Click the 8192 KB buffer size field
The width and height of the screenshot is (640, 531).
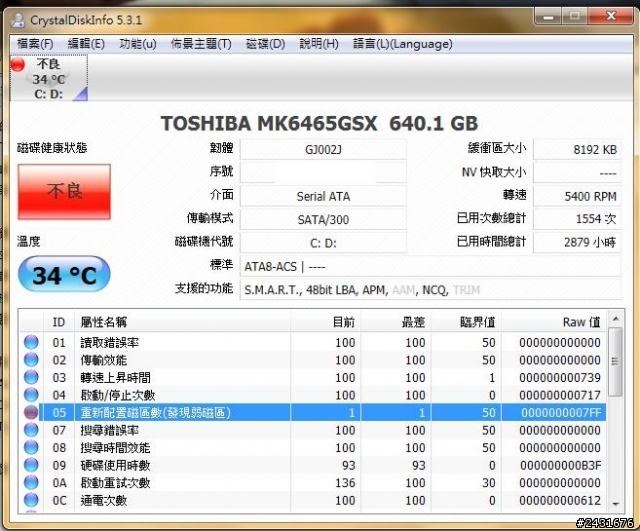[x=577, y=149]
